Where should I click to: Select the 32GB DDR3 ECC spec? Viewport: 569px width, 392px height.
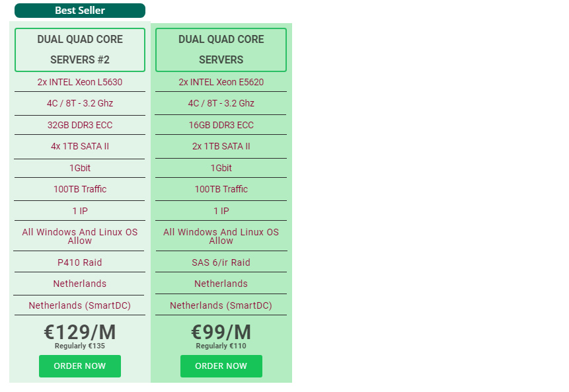point(79,125)
